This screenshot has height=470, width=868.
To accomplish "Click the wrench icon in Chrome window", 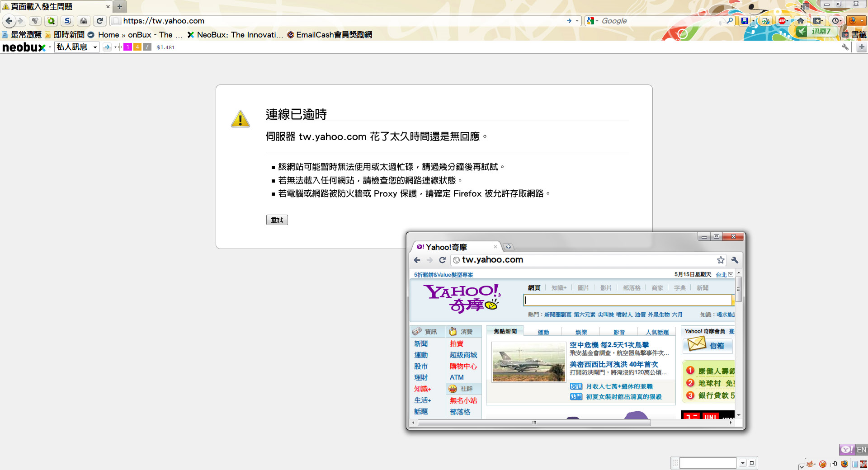I will [735, 260].
